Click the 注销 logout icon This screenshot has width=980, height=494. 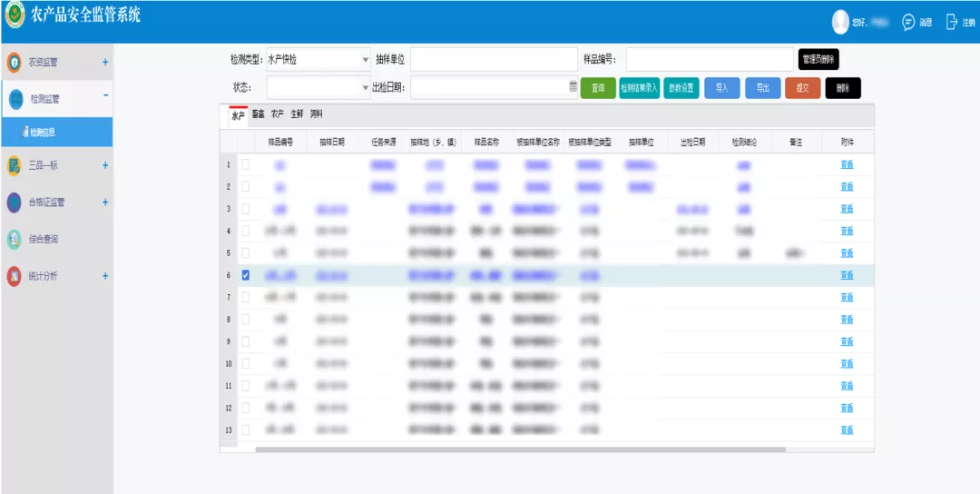coord(952,23)
